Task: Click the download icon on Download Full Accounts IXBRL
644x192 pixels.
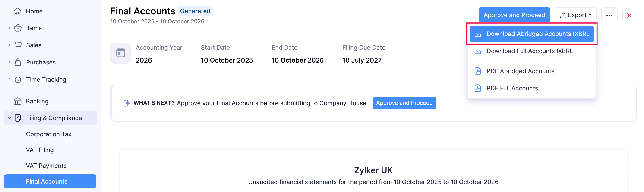Action: [478, 51]
